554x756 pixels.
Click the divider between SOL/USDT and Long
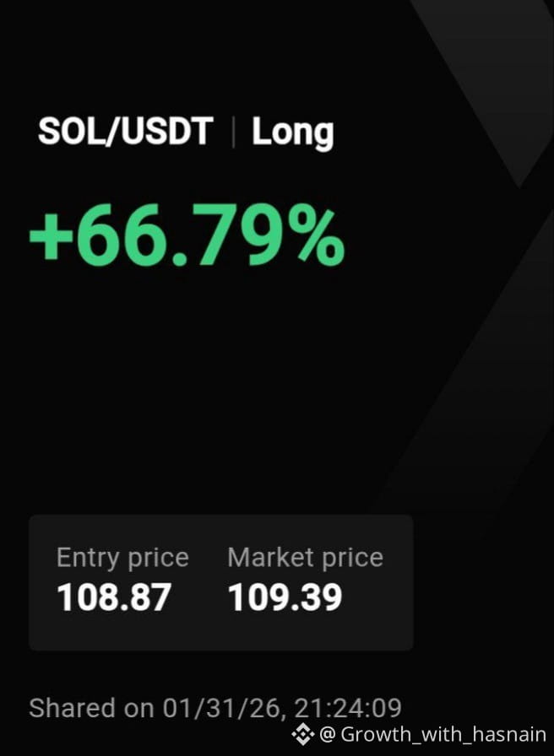(x=232, y=132)
